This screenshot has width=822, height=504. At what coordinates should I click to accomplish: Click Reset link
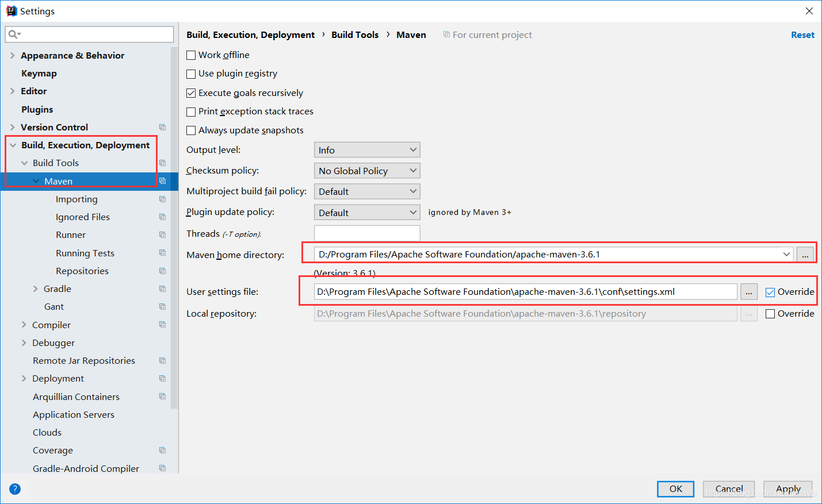[802, 34]
